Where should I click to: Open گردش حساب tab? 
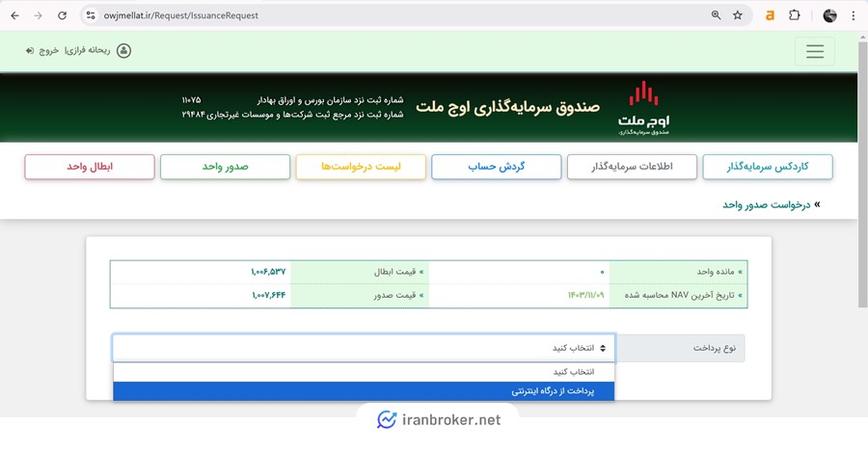click(x=496, y=167)
